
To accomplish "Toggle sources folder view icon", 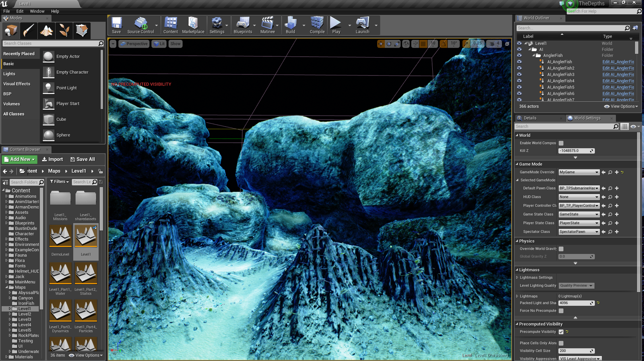I will click(5, 182).
